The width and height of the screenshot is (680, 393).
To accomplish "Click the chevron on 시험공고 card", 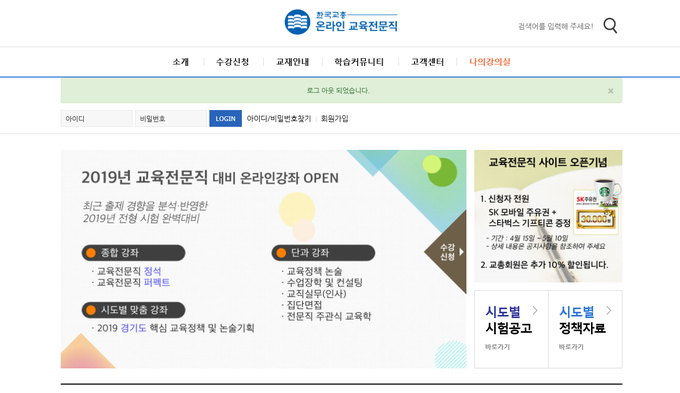I will [535, 311].
